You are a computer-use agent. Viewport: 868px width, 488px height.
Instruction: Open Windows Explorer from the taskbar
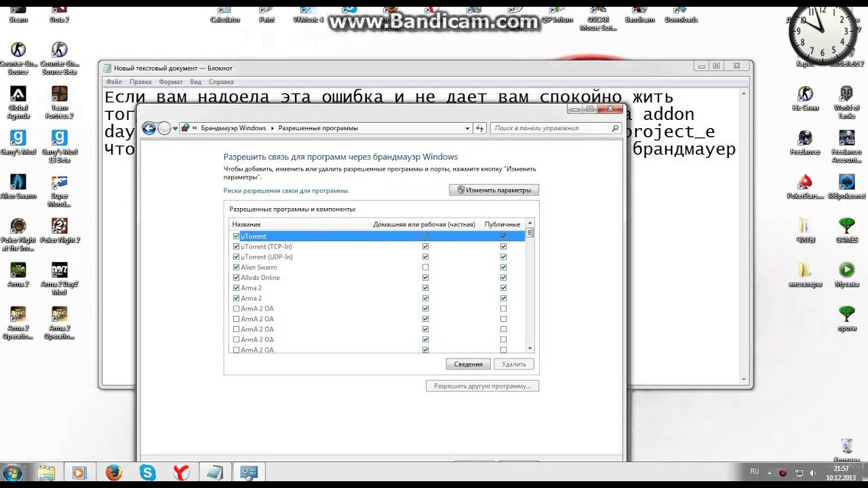point(46,472)
